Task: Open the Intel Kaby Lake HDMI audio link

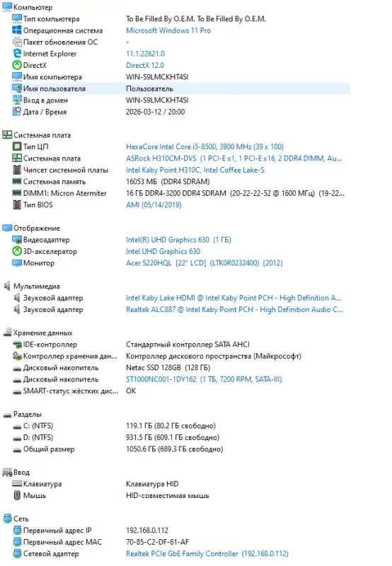Action: [x=234, y=298]
